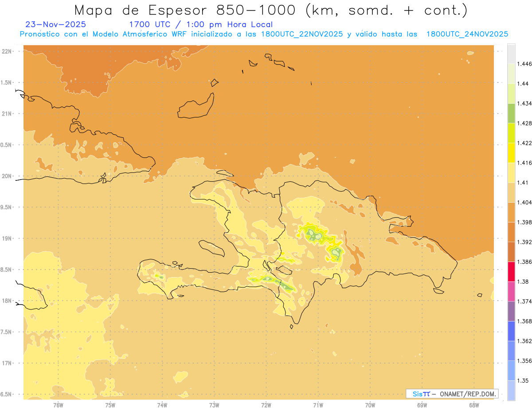
Task: Pick the light tan swatch between 1.404 and 1.41
Action: pos(511,192)
